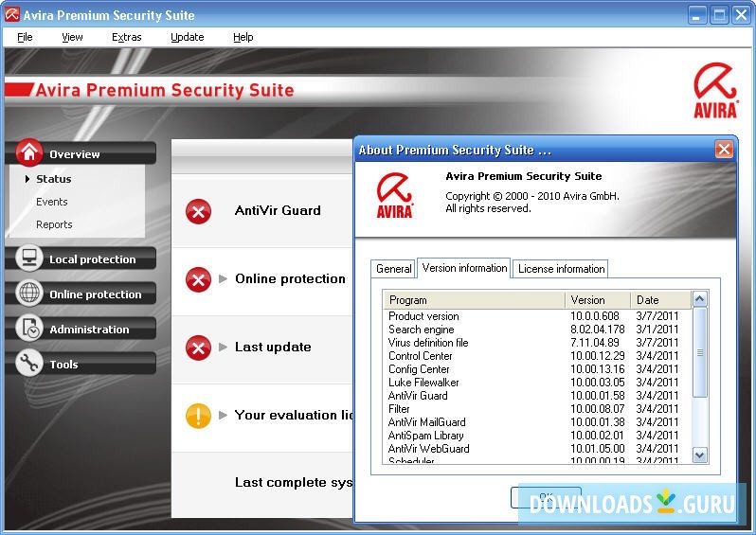Click the Tools wrench icon
Viewport: 756px width, 535px height.
[29, 363]
